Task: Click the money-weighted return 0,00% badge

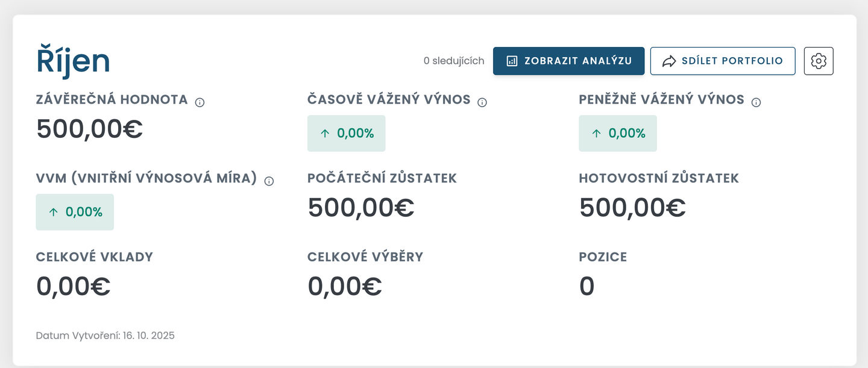Action: click(618, 133)
